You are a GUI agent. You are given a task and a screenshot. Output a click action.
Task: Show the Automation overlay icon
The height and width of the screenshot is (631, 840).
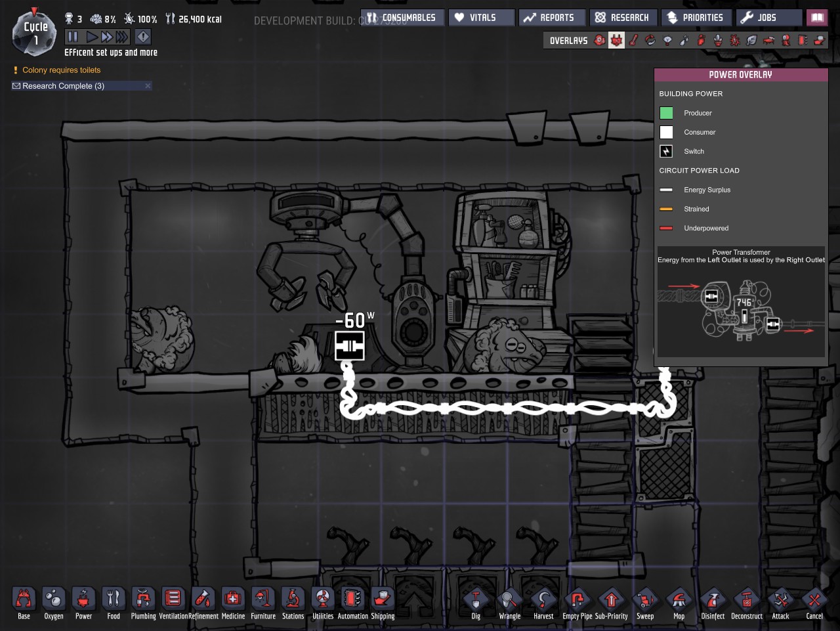click(803, 41)
